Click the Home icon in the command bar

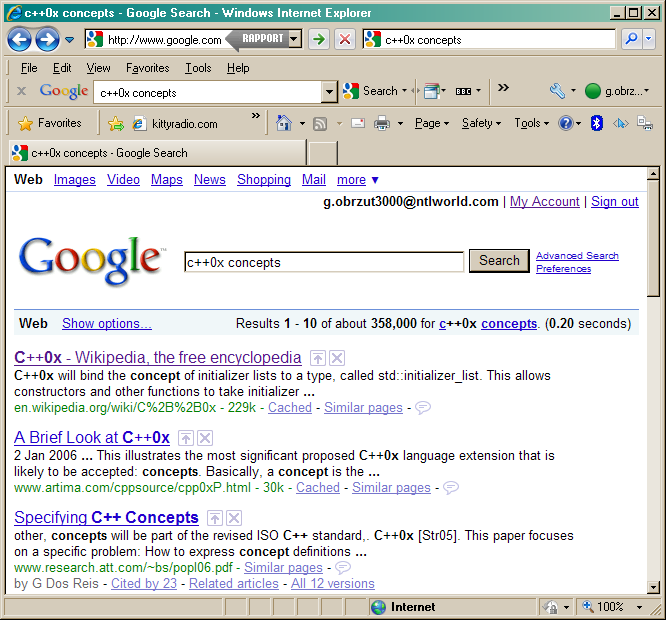(x=284, y=123)
